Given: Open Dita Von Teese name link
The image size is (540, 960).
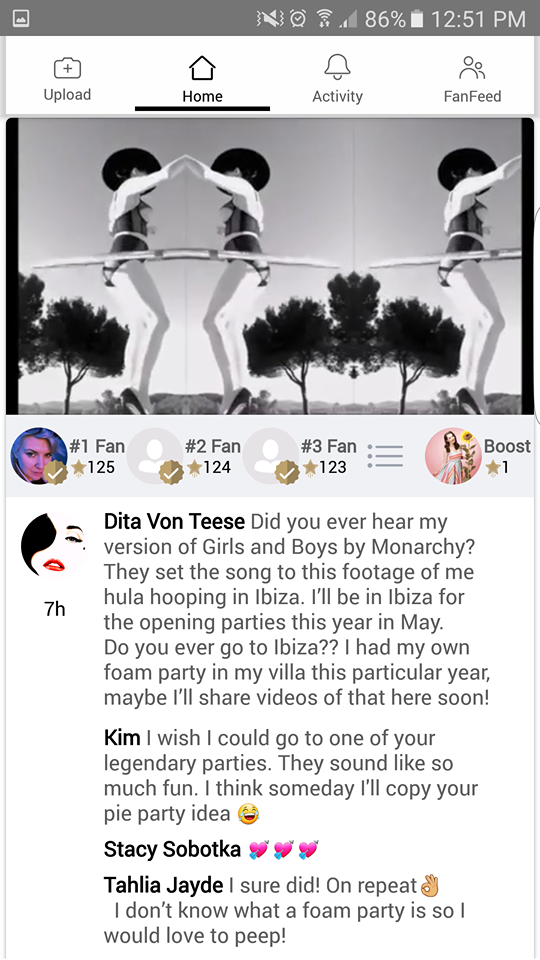Looking at the screenshot, I should pyautogui.click(x=174, y=522).
